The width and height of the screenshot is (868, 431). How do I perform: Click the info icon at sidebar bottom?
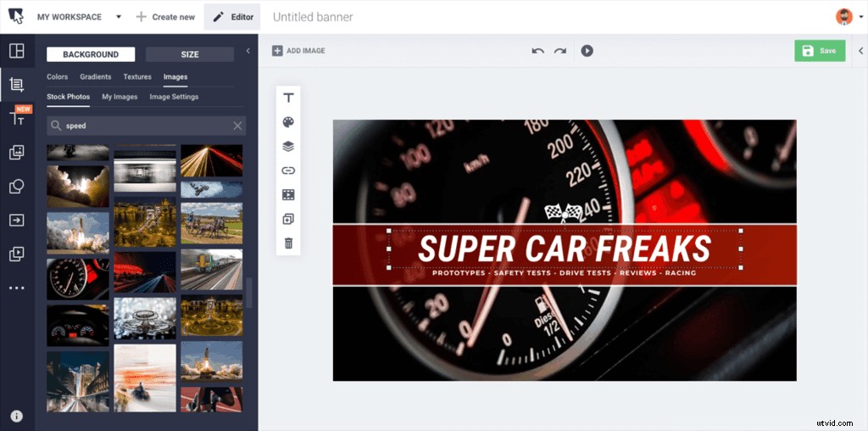17,416
